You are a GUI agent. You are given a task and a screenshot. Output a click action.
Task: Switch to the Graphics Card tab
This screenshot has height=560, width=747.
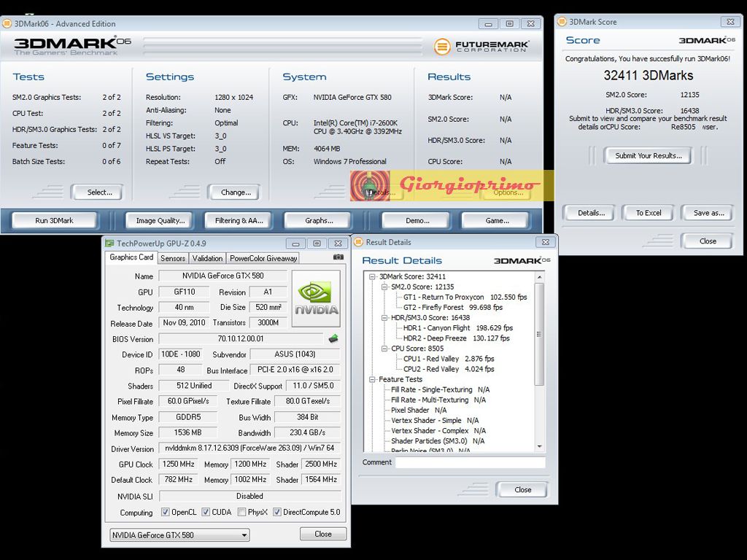click(131, 257)
